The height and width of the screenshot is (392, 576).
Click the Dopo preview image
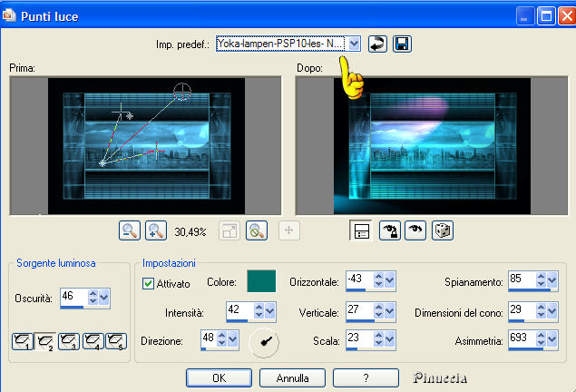[x=432, y=146]
